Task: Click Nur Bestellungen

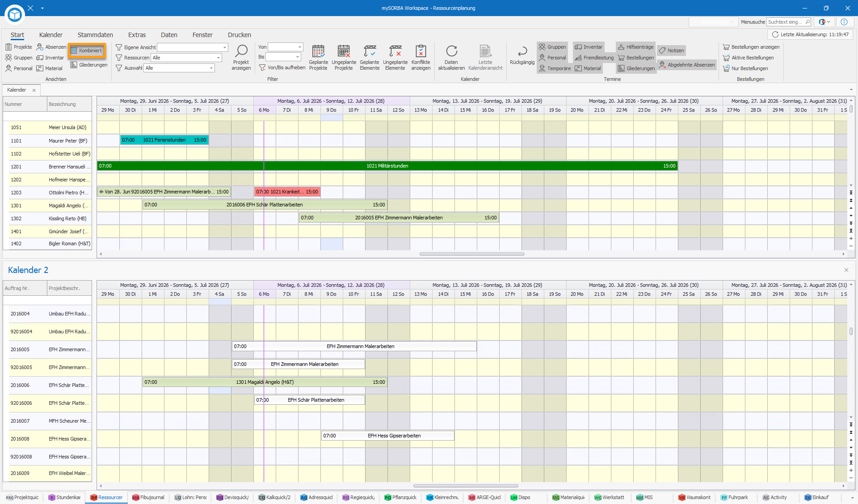Action: 745,68
